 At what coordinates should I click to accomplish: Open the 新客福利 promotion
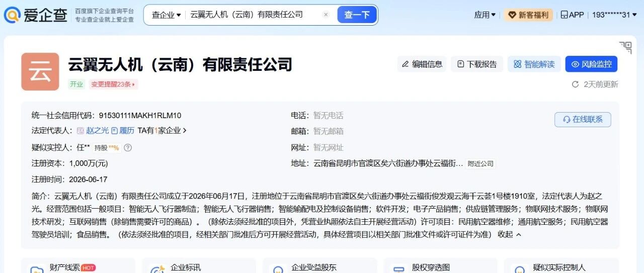click(528, 15)
